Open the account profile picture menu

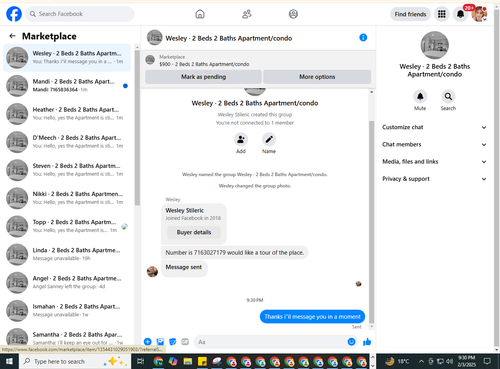[x=479, y=14]
